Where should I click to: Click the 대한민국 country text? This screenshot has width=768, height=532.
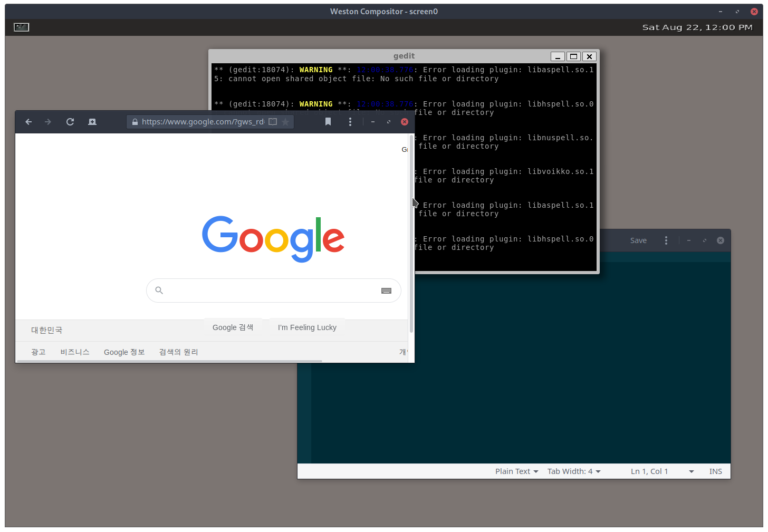47,330
